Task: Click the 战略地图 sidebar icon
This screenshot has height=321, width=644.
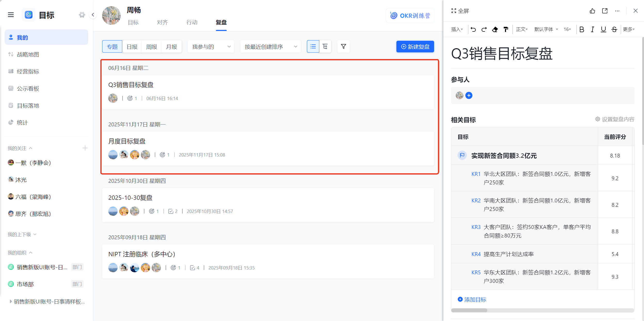Action: point(11,54)
